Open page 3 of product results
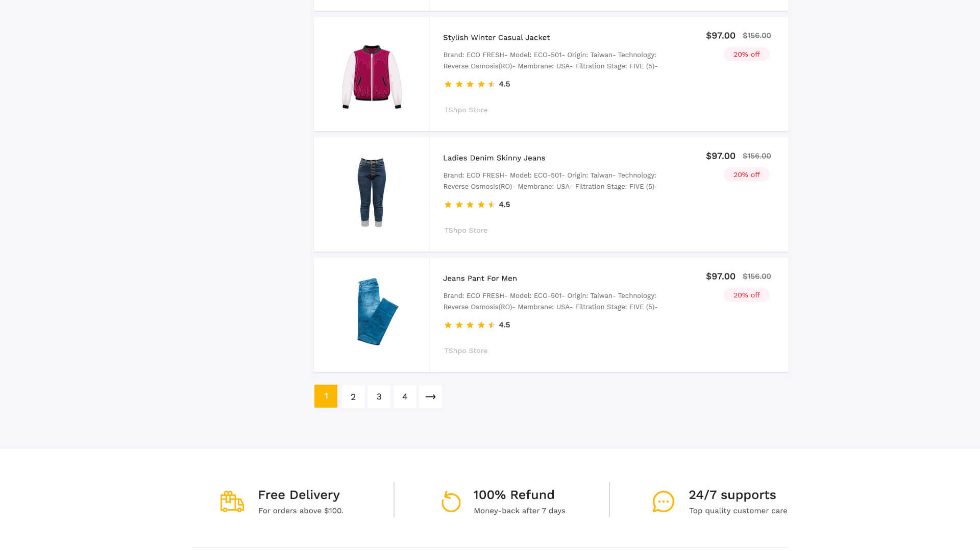The height and width of the screenshot is (551, 980). [379, 396]
